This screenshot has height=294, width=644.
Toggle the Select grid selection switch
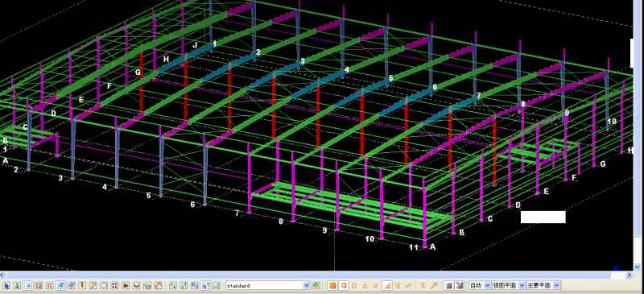pyautogui.click(x=60, y=285)
